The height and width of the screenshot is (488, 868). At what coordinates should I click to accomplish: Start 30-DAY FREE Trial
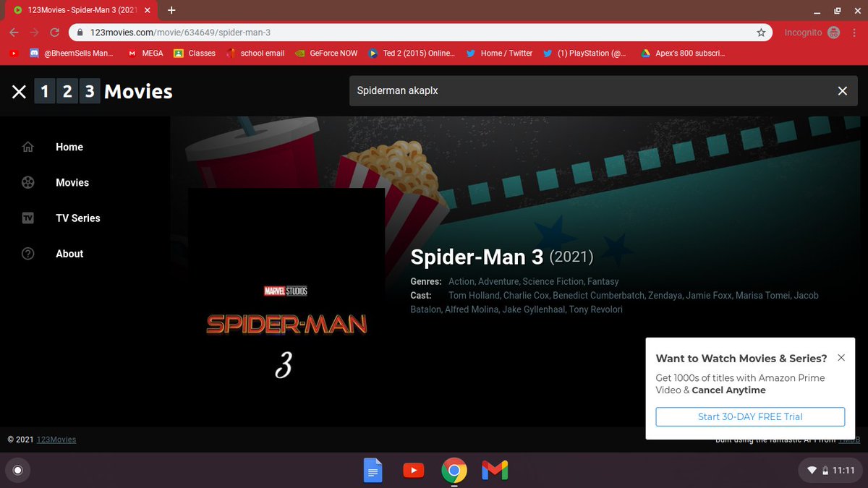click(x=750, y=416)
